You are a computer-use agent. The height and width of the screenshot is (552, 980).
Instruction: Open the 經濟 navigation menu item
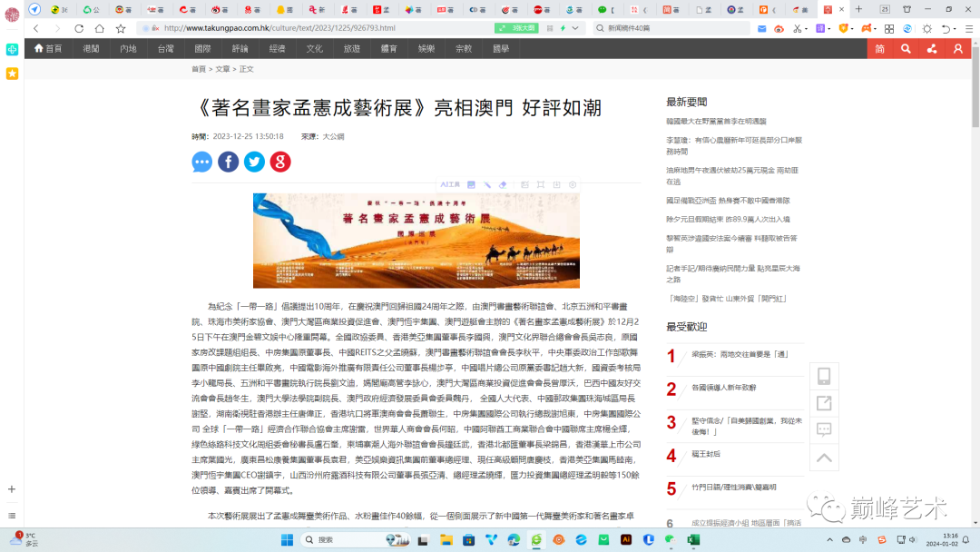pyautogui.click(x=277, y=48)
